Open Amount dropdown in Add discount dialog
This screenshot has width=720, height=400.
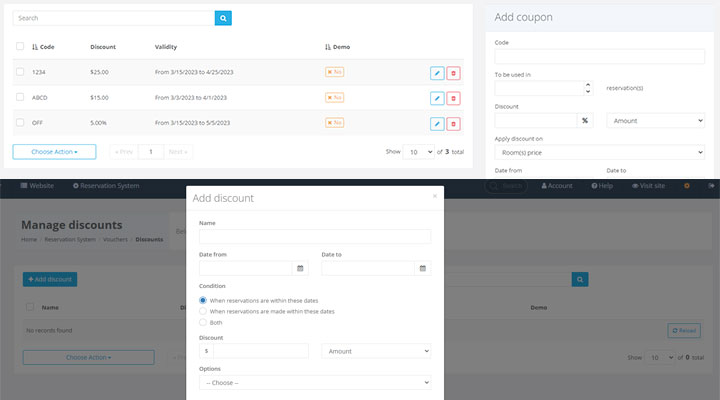[376, 351]
